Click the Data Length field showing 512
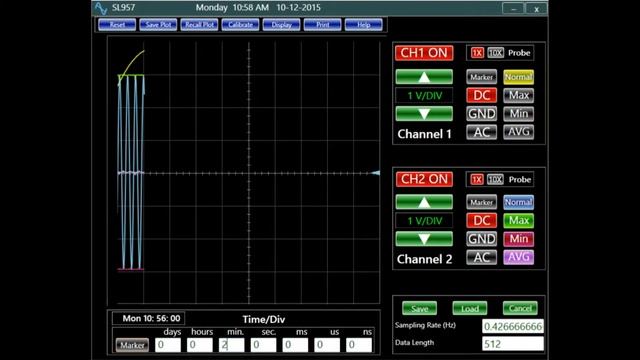 [513, 344]
